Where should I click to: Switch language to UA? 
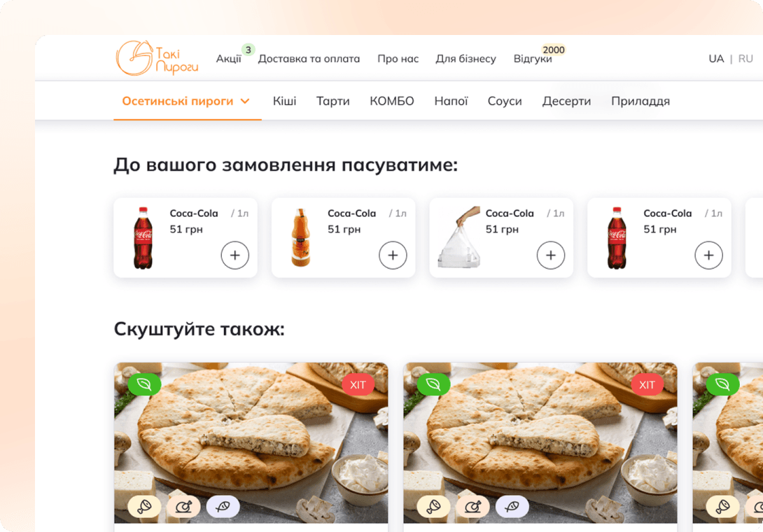pyautogui.click(x=716, y=59)
